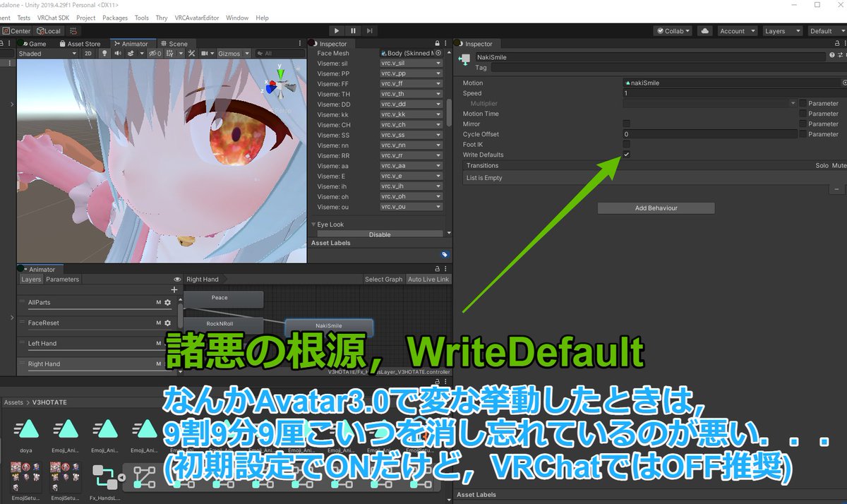Toggle the Mirror checkbox
Image resolution: width=847 pixels, height=504 pixels.
tap(626, 124)
